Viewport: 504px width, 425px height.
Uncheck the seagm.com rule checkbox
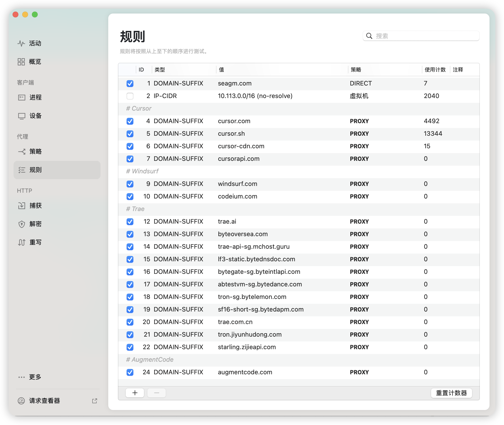pyautogui.click(x=130, y=84)
